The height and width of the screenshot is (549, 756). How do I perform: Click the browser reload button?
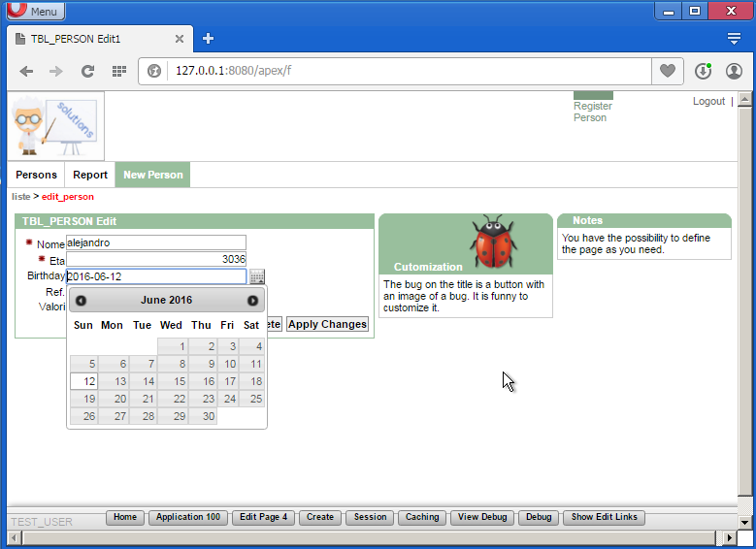tap(87, 71)
